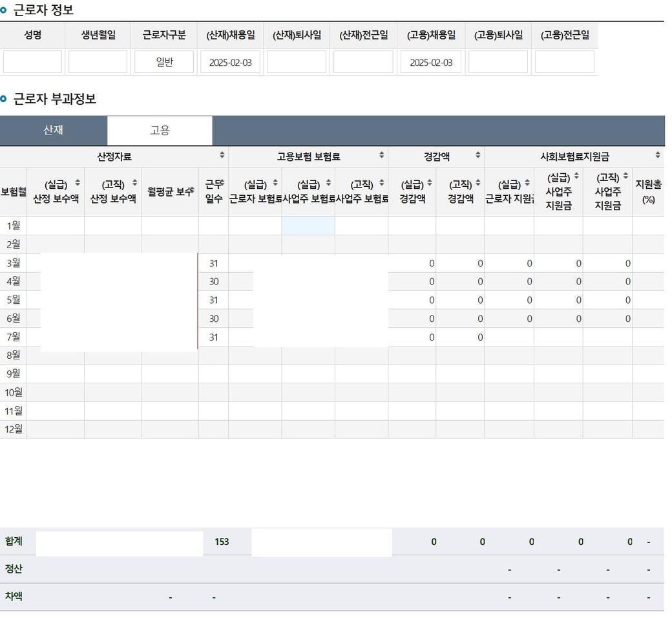Sort by 산정자료 group header arrow
Screen dimensions: 672x618
point(222,155)
